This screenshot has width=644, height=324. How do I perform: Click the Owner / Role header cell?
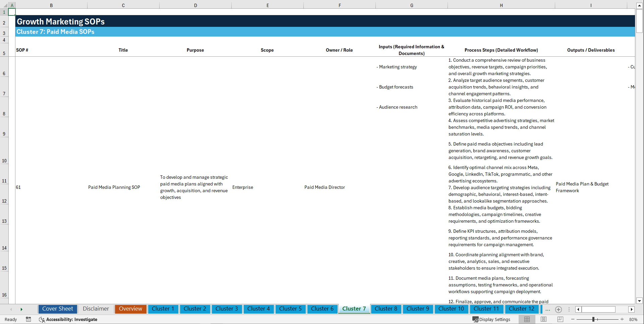pyautogui.click(x=339, y=50)
